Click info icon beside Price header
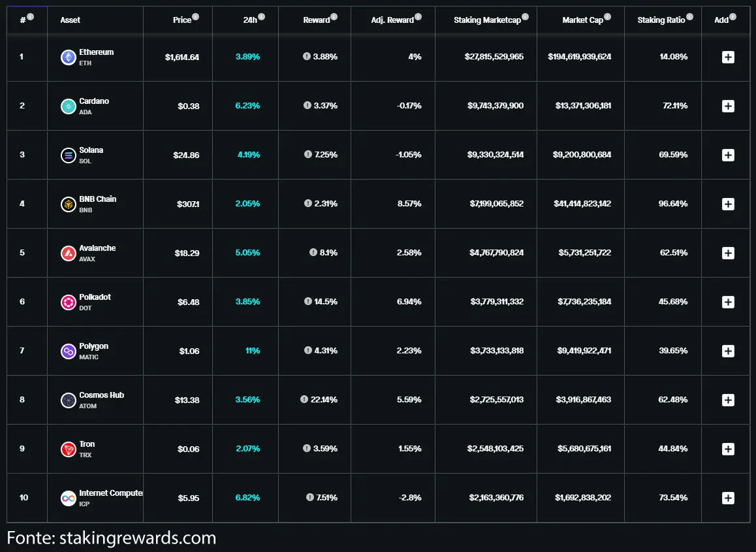The image size is (756, 552). click(195, 17)
